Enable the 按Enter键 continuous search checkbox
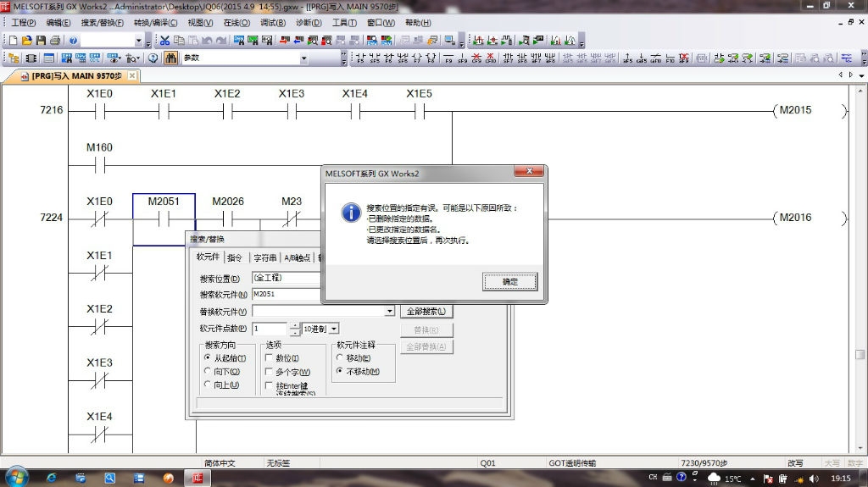 (x=269, y=385)
